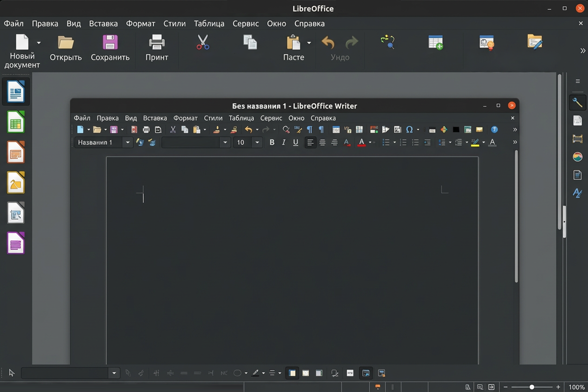Click the Underline icon

(295, 142)
